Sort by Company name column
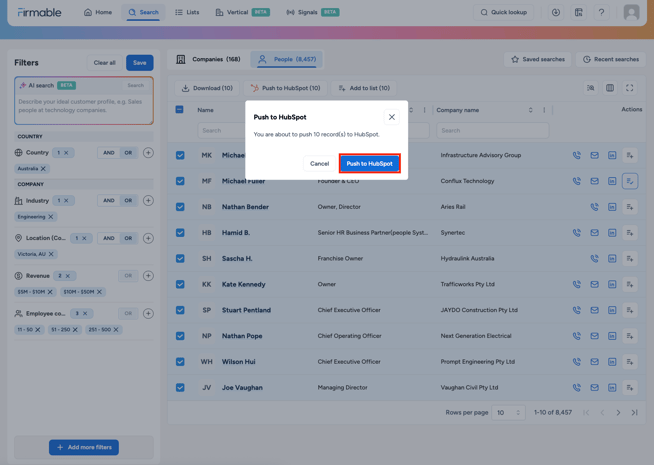 pyautogui.click(x=531, y=110)
